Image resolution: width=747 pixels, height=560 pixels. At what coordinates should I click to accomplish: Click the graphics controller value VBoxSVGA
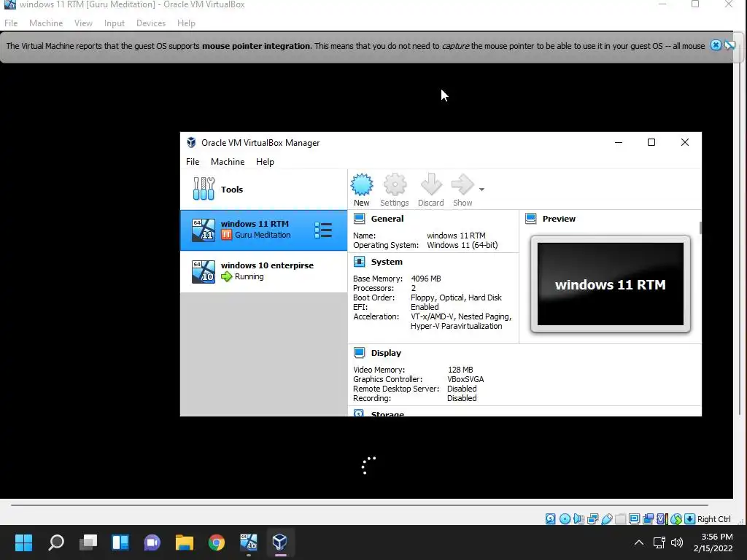(465, 379)
